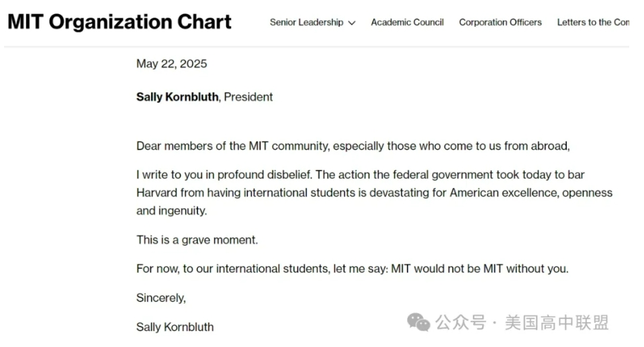Expand the chevron beside Senior Leadership
644x347 pixels.
click(352, 23)
